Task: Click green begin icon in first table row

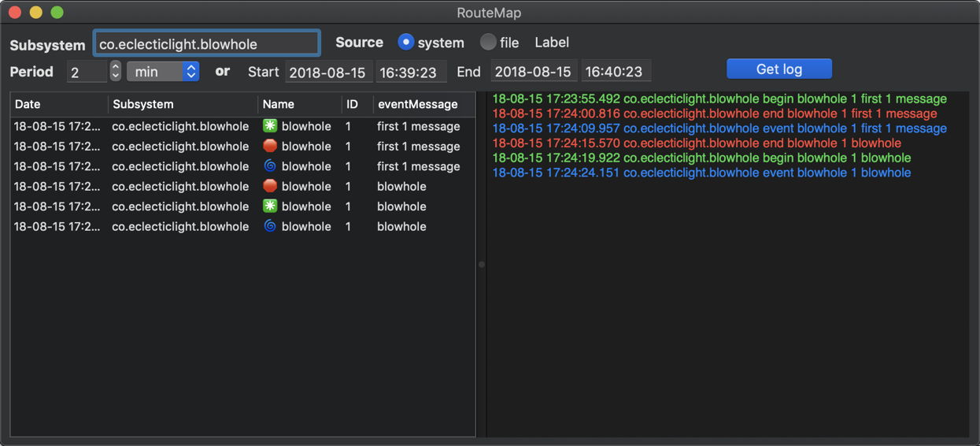Action: pyautogui.click(x=270, y=126)
